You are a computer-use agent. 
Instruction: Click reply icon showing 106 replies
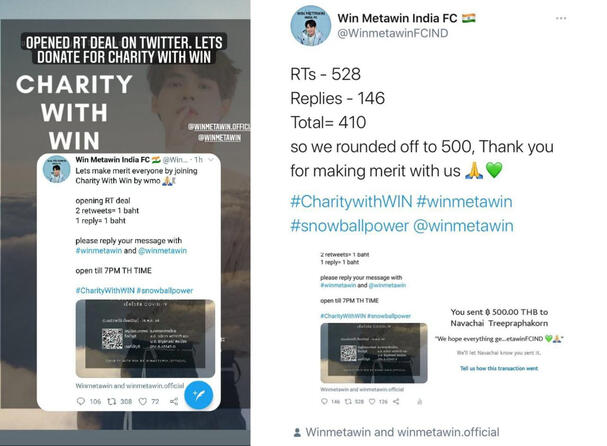pyautogui.click(x=81, y=401)
